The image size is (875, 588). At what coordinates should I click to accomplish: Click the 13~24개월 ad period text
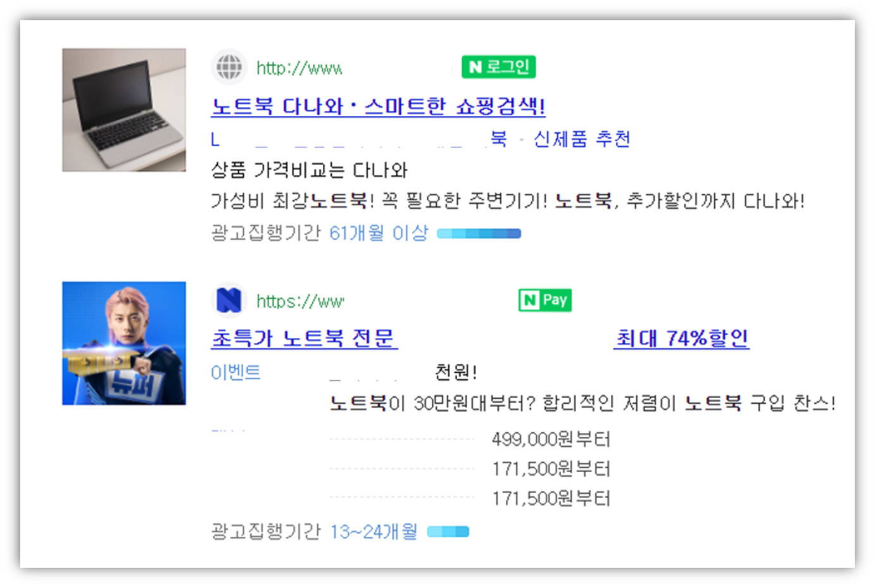(374, 532)
